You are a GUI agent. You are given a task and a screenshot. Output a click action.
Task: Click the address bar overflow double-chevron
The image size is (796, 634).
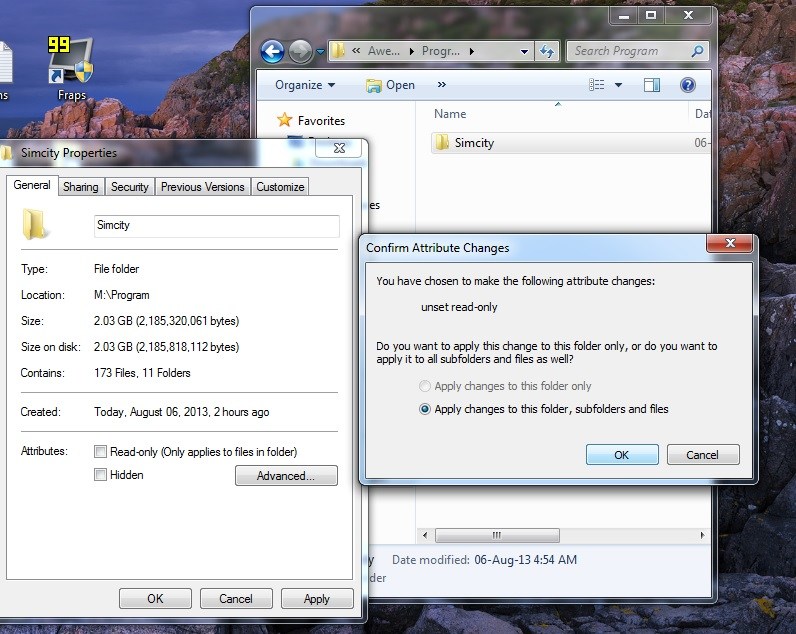(356, 50)
